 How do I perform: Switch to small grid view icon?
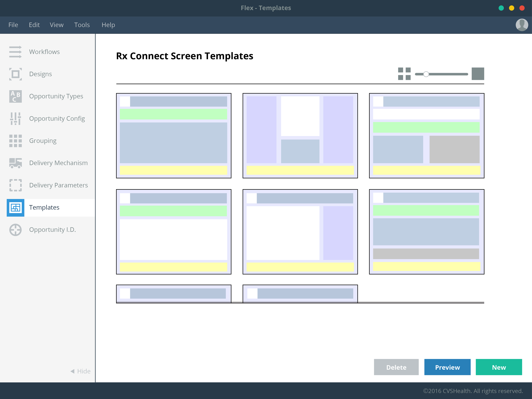(x=404, y=74)
